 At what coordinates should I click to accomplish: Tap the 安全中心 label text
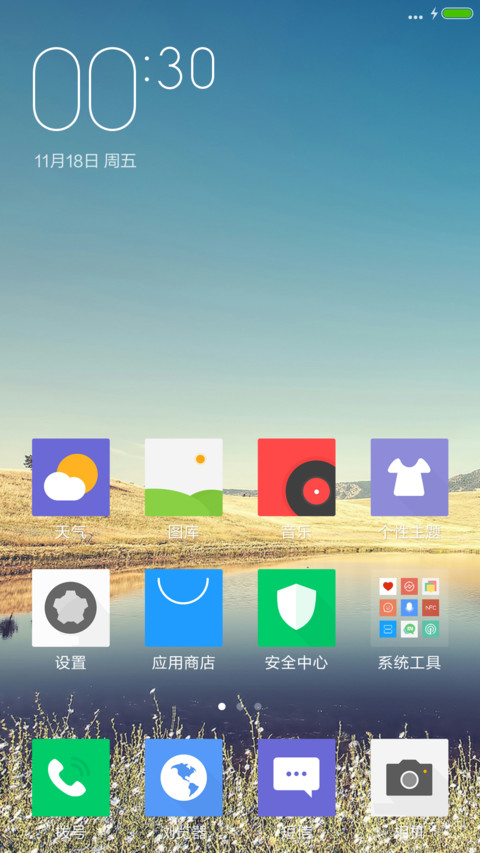click(x=297, y=663)
